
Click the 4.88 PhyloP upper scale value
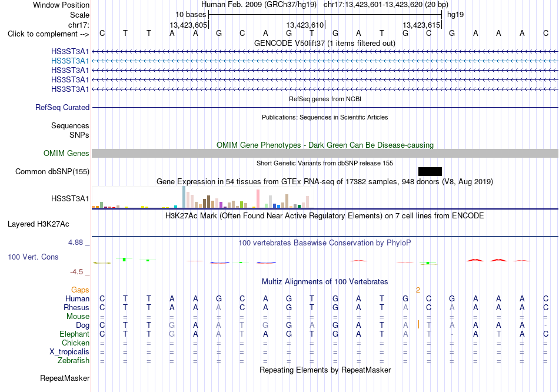coord(75,242)
